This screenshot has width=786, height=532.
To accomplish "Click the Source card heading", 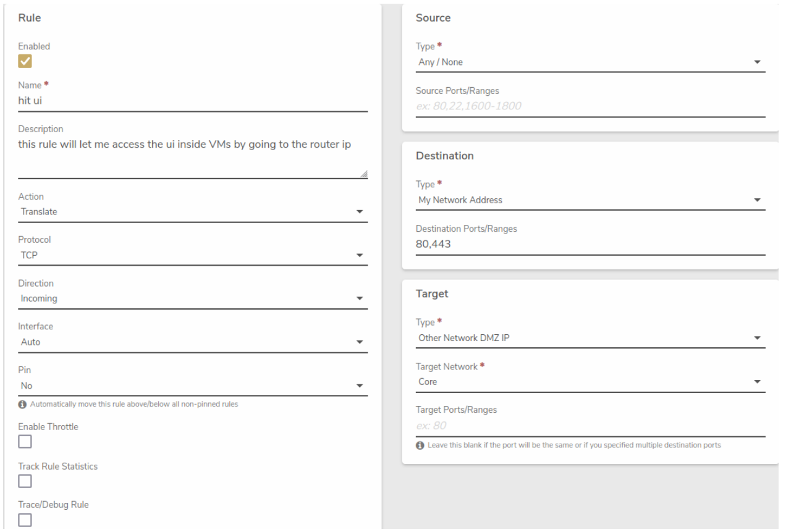I will click(433, 18).
